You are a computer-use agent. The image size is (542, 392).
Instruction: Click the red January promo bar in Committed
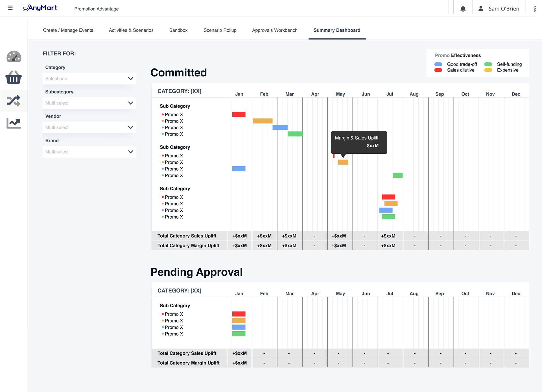[239, 114]
